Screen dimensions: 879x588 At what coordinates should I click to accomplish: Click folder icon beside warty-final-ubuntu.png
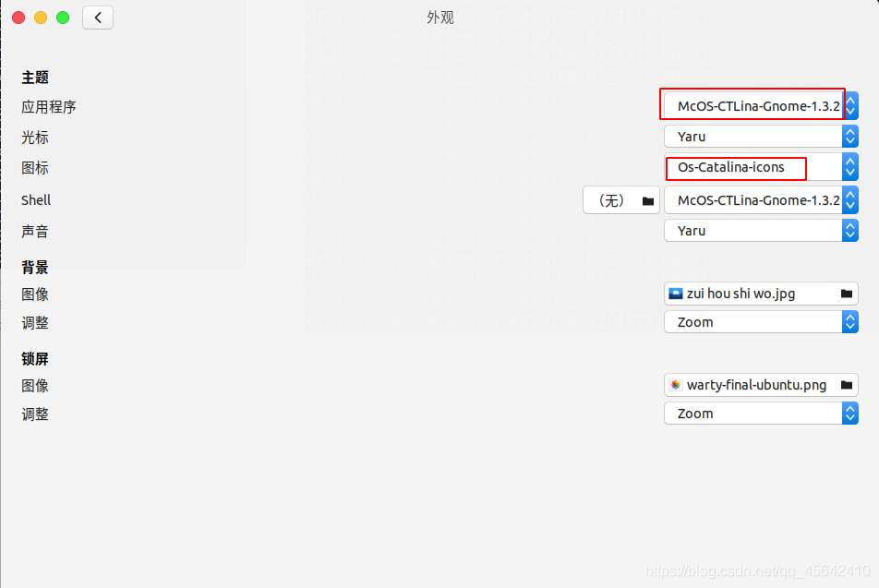(x=847, y=385)
